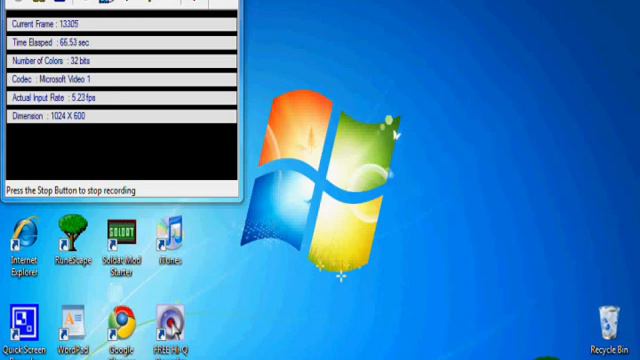Select the Time Elapsed : 66.53 sec row
The image size is (640, 360).
121,42
